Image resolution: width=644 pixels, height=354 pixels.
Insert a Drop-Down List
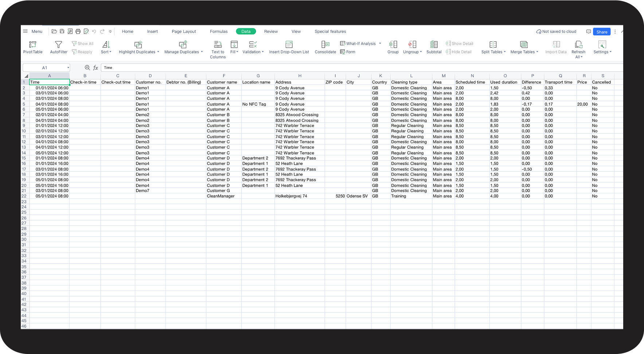tap(289, 45)
